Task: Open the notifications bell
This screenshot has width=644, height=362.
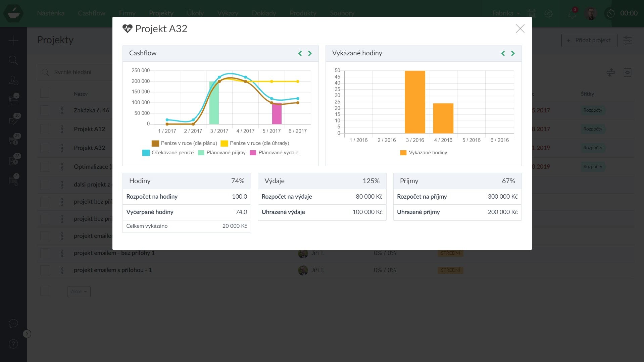Action: [x=572, y=13]
